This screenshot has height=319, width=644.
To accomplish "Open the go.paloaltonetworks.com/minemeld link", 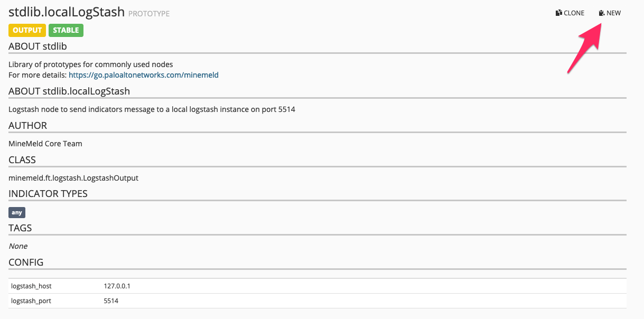I will [x=143, y=75].
